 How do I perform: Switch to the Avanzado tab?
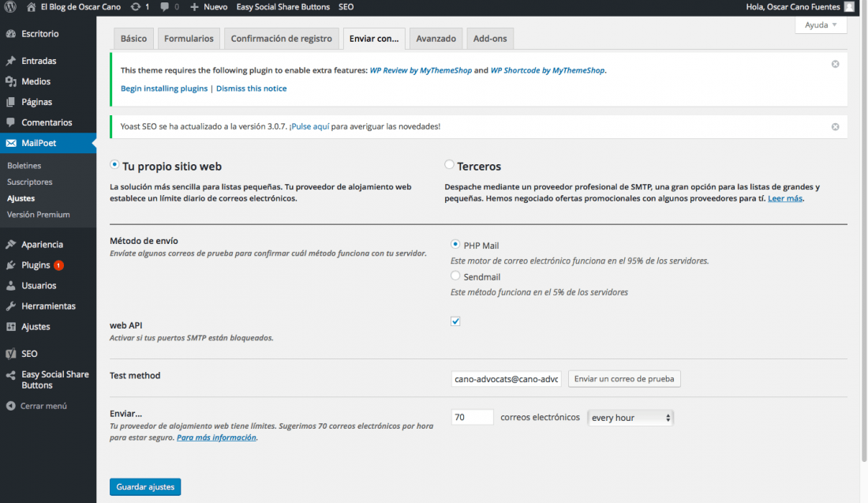click(436, 38)
